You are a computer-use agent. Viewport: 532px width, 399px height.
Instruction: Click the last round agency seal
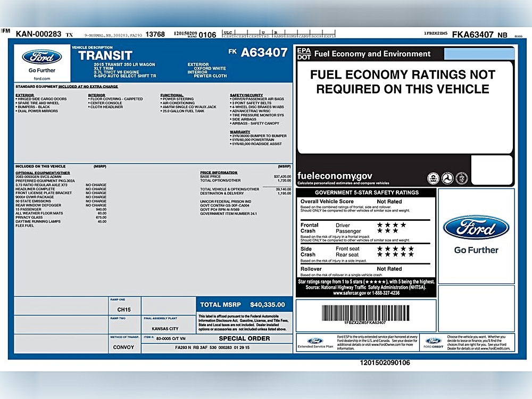click(x=461, y=178)
